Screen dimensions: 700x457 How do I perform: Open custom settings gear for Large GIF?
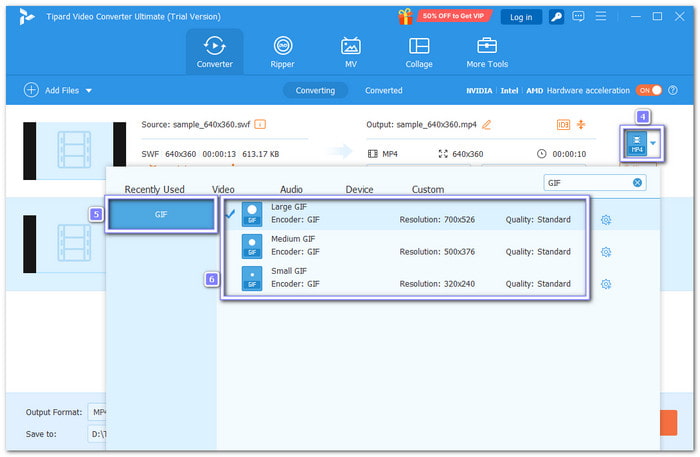pos(605,220)
